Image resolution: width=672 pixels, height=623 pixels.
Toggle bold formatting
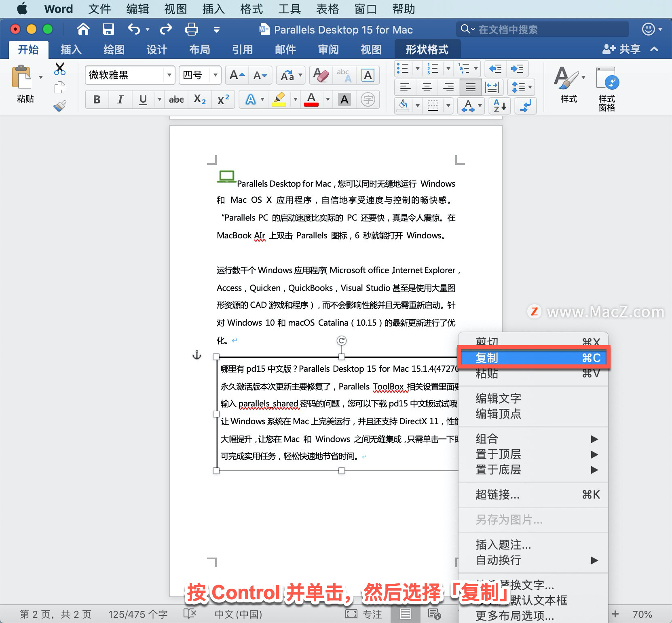click(x=97, y=99)
